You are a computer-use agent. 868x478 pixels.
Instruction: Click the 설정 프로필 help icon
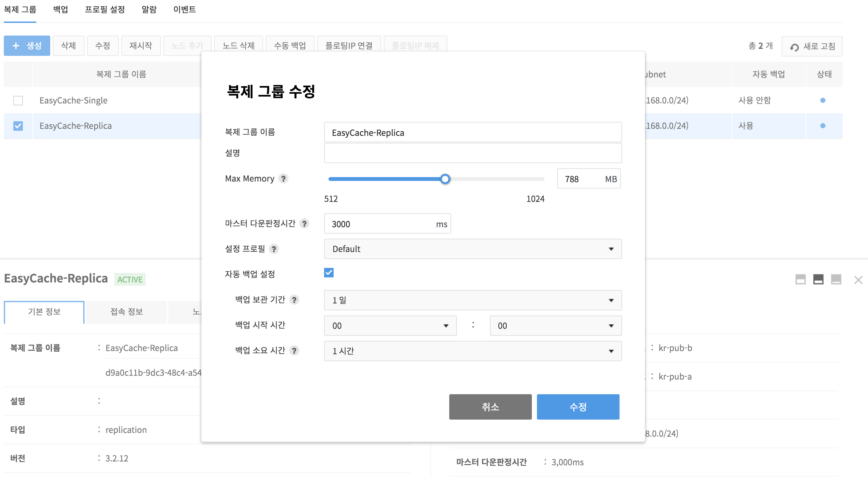click(x=274, y=249)
